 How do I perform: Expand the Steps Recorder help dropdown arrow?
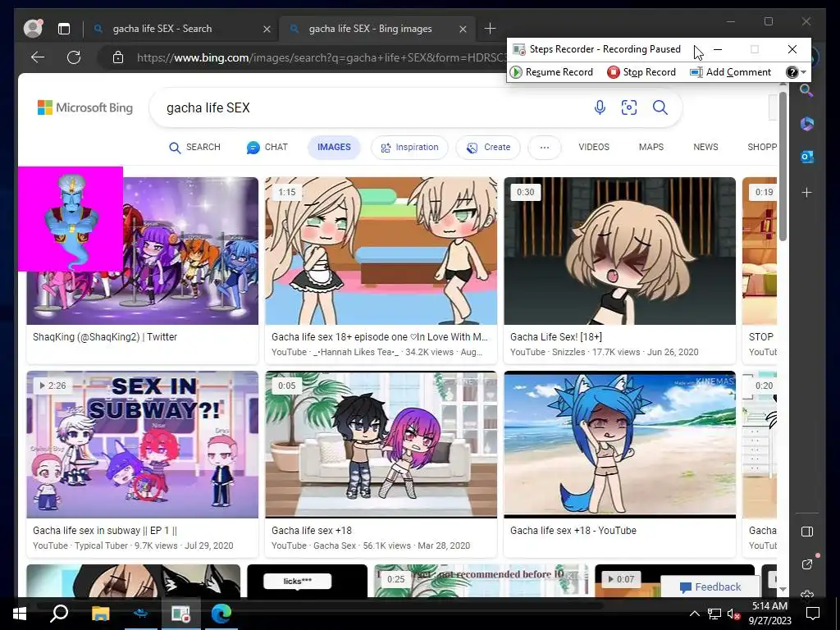click(x=804, y=72)
